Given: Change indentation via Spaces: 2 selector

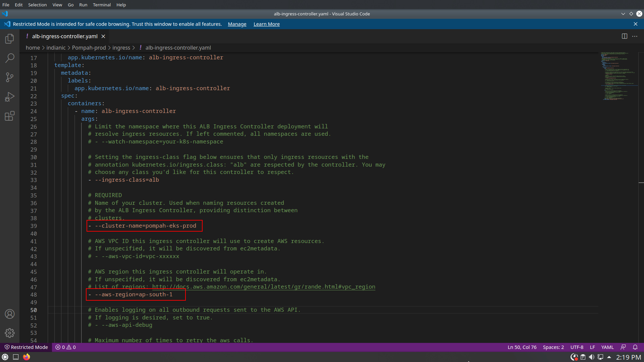Looking at the screenshot, I should (x=553, y=347).
